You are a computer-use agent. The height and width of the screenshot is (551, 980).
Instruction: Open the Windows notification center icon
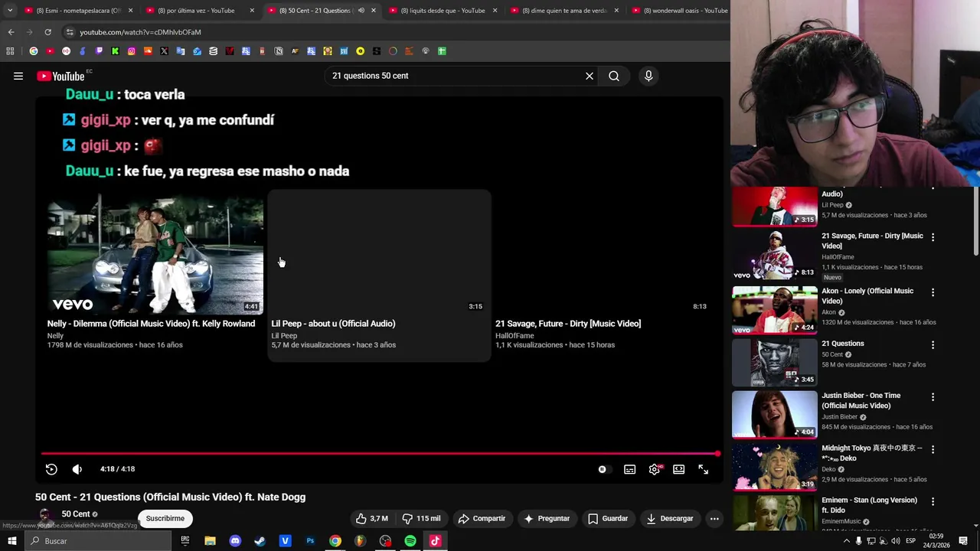[963, 541]
